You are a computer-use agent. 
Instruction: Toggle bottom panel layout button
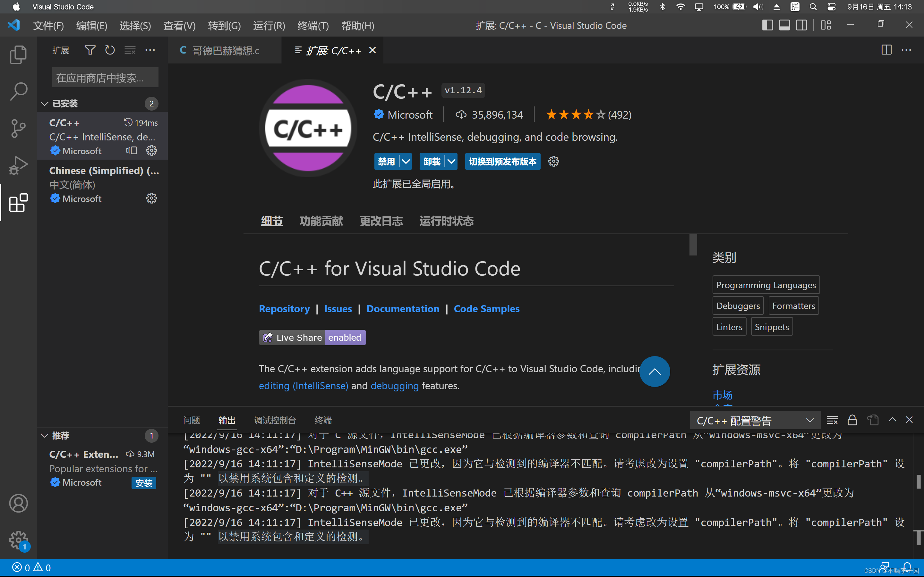click(784, 26)
